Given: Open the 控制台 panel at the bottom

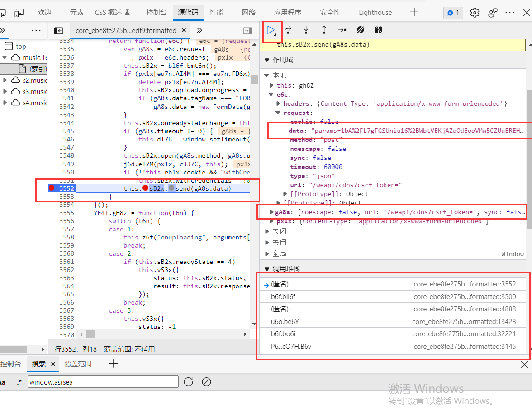Looking at the screenshot, I should (11, 363).
